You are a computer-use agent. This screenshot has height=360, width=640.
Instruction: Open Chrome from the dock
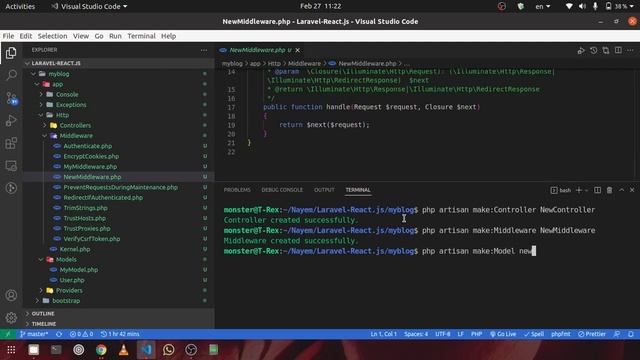101,350
